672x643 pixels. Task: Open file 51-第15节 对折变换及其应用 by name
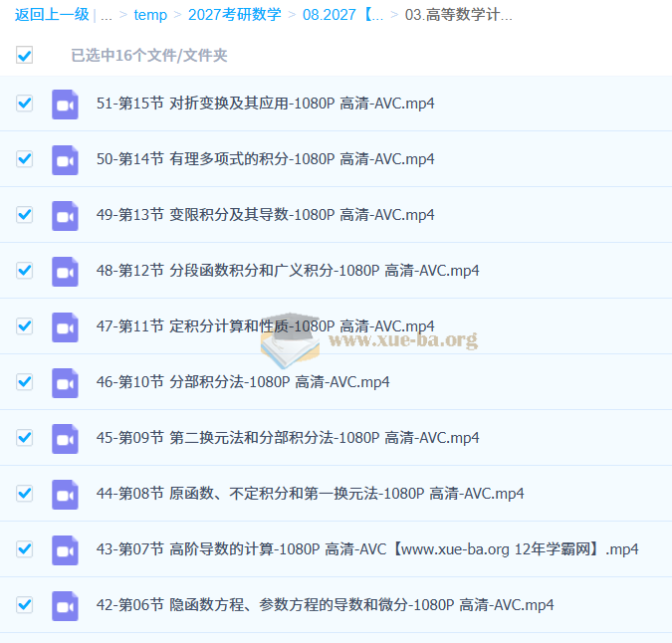tap(265, 104)
